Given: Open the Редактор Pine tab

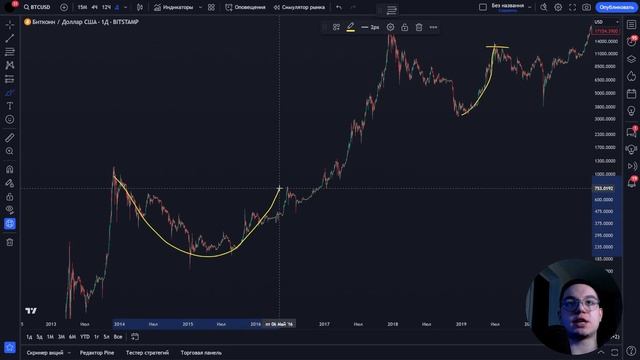Looking at the screenshot, I should pyautogui.click(x=97, y=353).
